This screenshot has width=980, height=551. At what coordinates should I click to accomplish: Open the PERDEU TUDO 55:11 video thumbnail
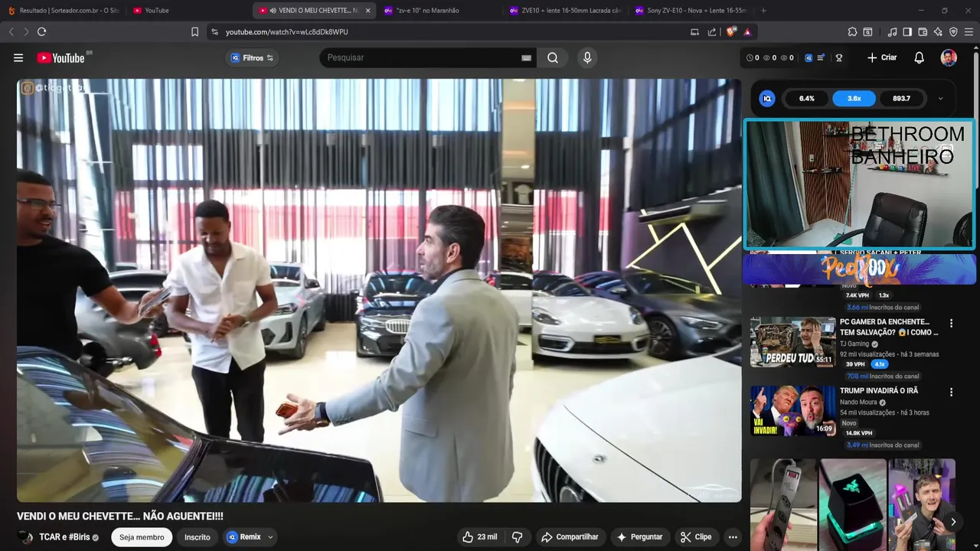coord(792,342)
